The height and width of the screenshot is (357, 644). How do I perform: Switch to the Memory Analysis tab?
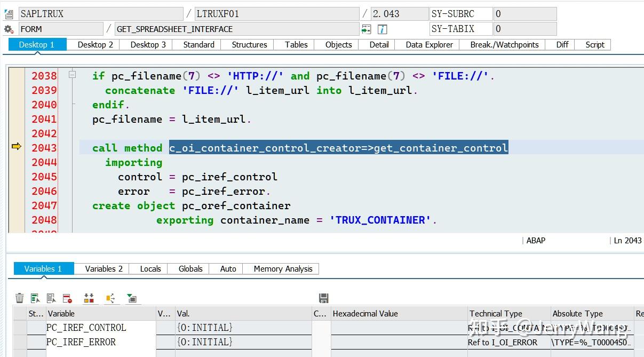[281, 268]
